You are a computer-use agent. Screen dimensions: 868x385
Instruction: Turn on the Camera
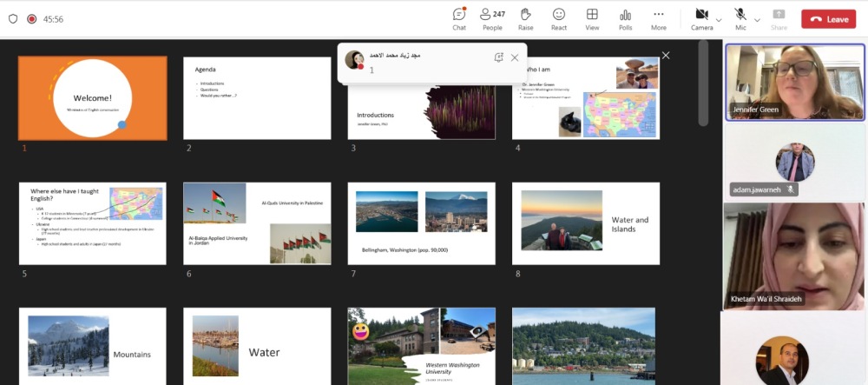pos(700,18)
